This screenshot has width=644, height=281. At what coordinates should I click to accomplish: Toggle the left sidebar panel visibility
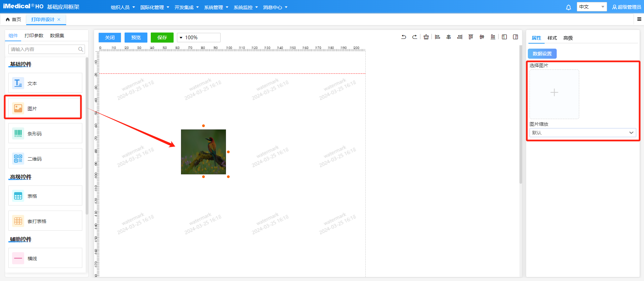click(x=504, y=37)
